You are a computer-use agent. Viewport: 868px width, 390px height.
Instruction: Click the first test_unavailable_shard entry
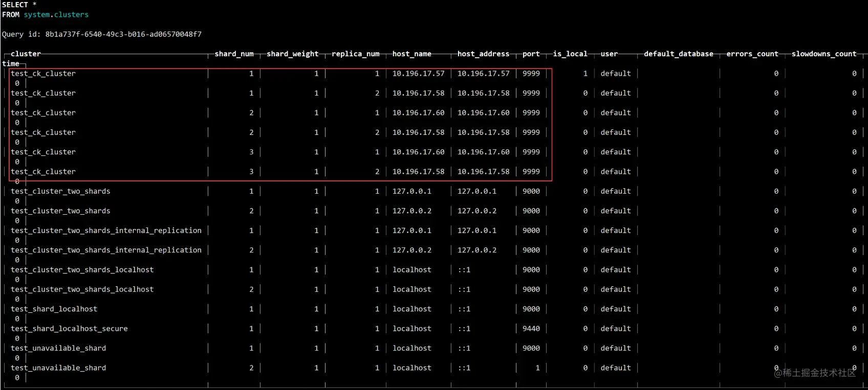pyautogui.click(x=58, y=348)
